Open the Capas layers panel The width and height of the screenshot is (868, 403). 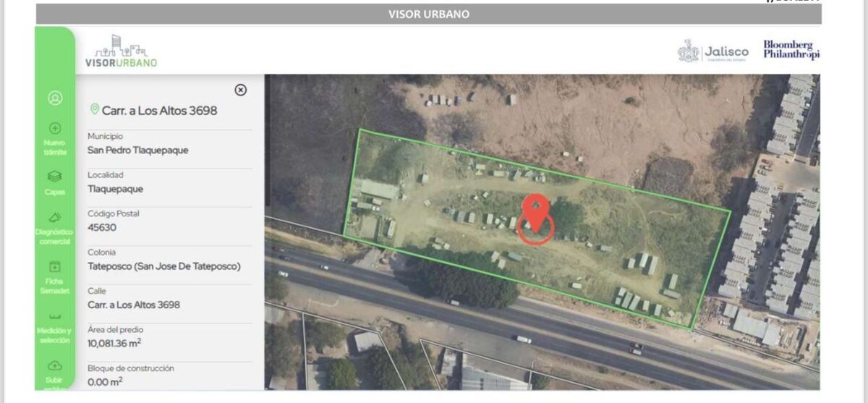point(55,183)
